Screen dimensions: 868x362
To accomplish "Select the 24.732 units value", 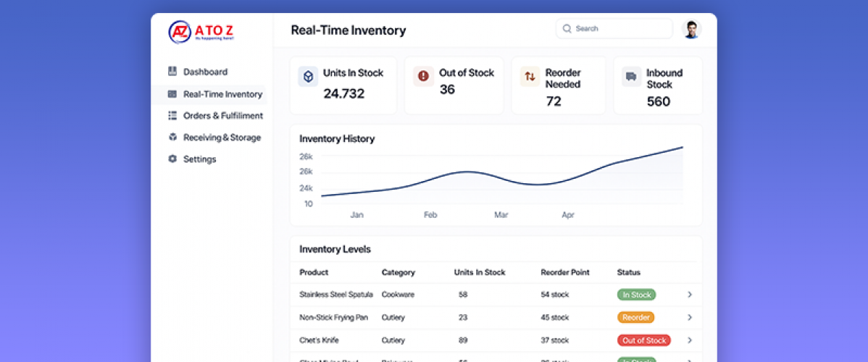I will click(343, 93).
